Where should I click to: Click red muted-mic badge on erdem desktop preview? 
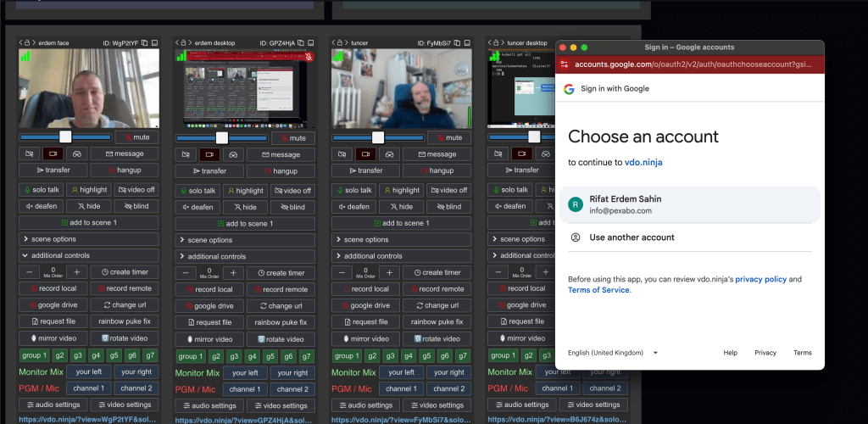pyautogui.click(x=309, y=56)
